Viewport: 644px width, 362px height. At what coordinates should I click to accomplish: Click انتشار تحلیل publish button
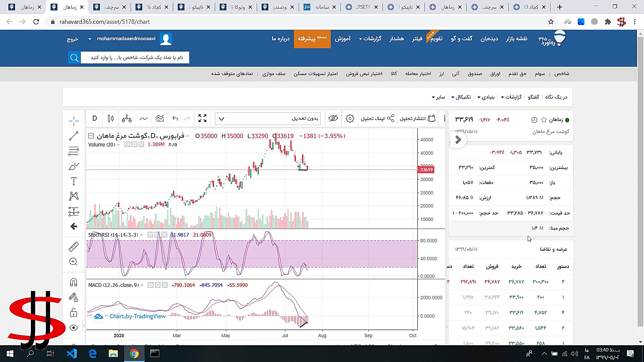point(418,118)
